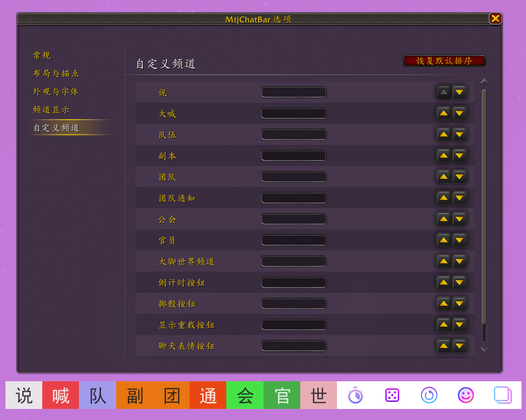Click the green 会 guild channel button
Screen dimensions: 526x420
tap(245, 395)
